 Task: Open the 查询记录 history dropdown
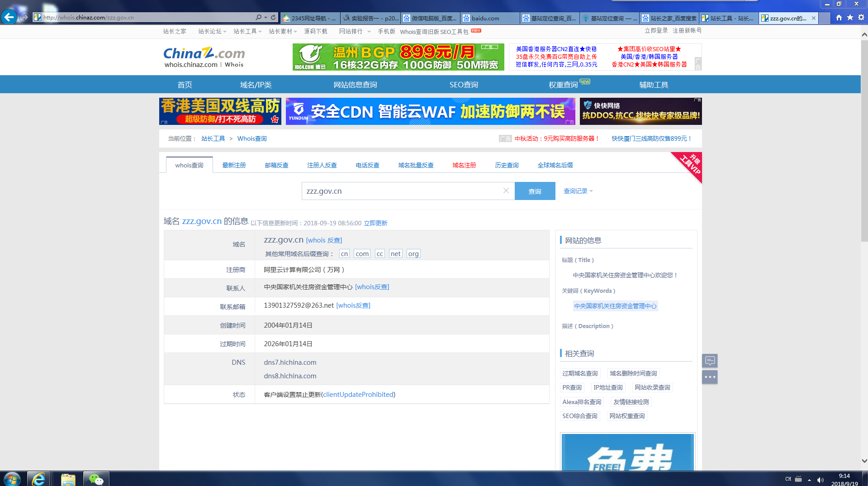pyautogui.click(x=578, y=191)
